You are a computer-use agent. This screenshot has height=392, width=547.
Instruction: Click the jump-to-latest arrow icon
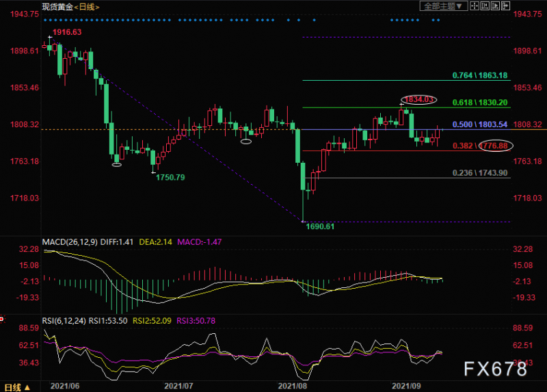(x=506, y=6)
